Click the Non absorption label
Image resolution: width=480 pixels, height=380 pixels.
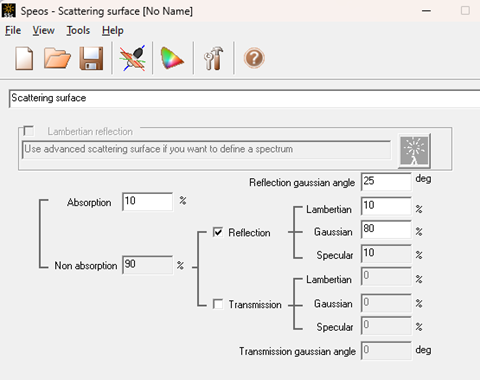pyautogui.click(x=86, y=266)
